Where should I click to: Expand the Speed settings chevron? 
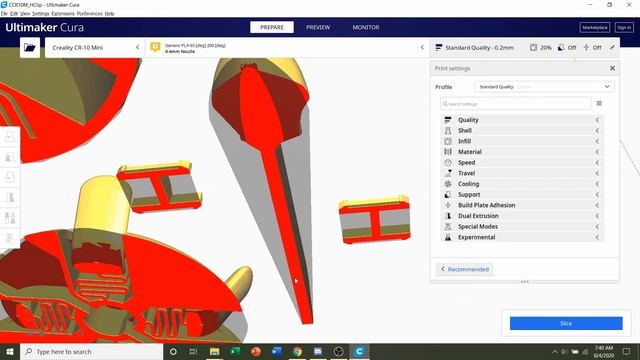[x=597, y=162]
